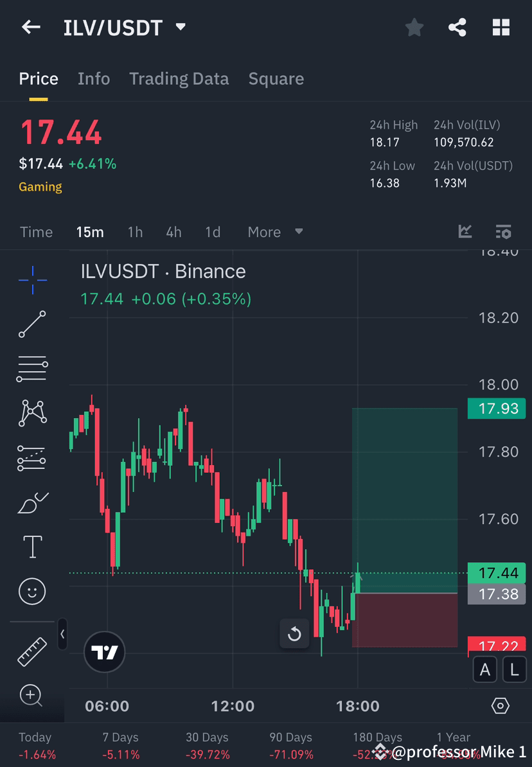This screenshot has width=532, height=767.
Task: Open the emoji sticker tool
Action: pyautogui.click(x=32, y=591)
